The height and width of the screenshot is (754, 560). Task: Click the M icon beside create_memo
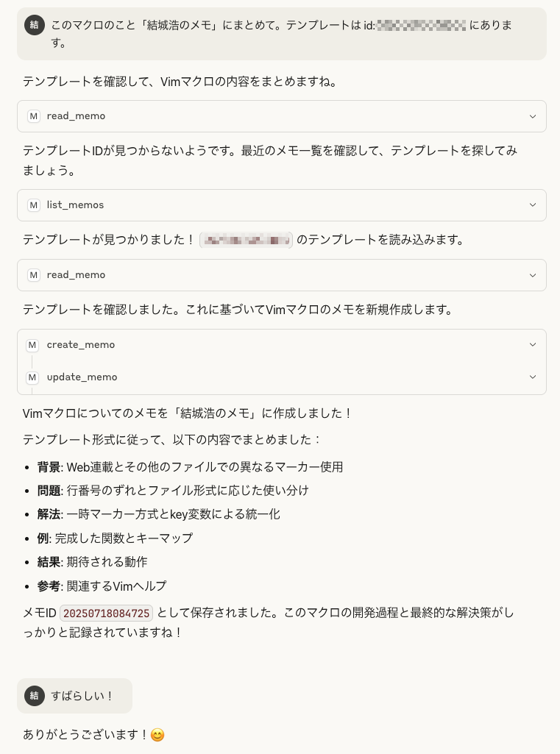(x=32, y=345)
